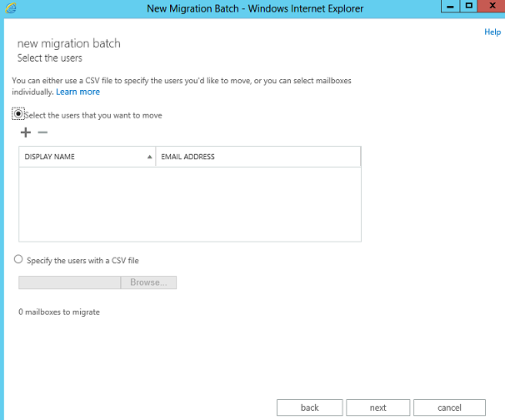Click the '0 mailboxes to migrate' text
Image resolution: width=505 pixels, height=420 pixels.
(59, 312)
